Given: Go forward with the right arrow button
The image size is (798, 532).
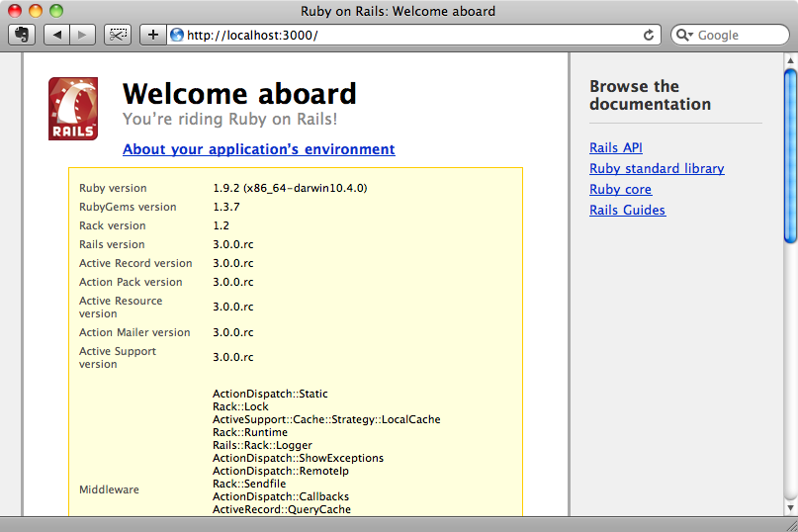Looking at the screenshot, I should point(82,36).
